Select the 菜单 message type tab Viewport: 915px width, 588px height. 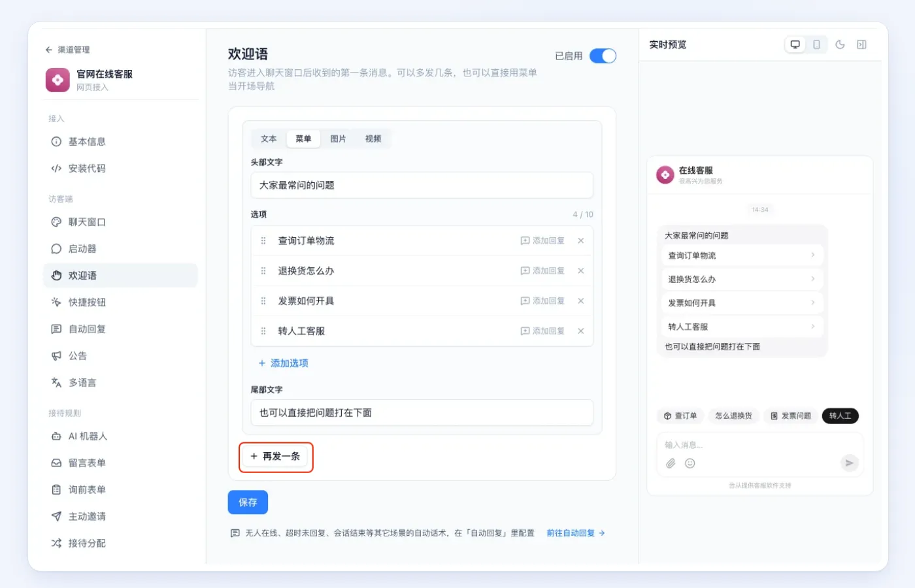point(303,139)
